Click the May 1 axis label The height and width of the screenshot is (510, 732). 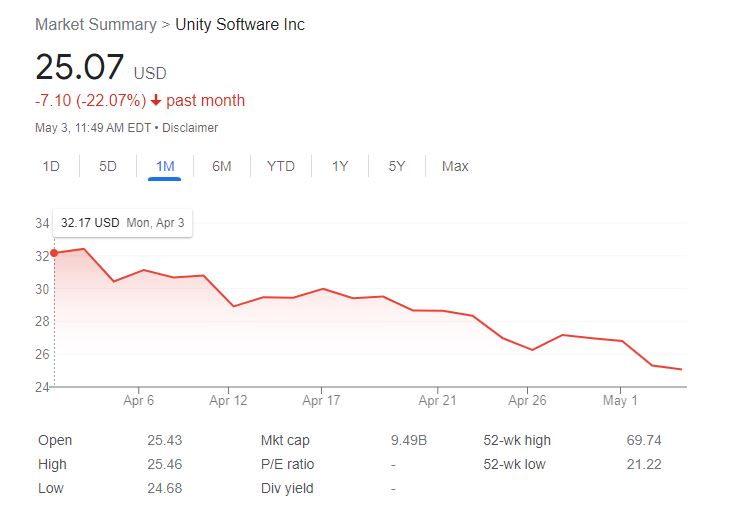coord(620,400)
